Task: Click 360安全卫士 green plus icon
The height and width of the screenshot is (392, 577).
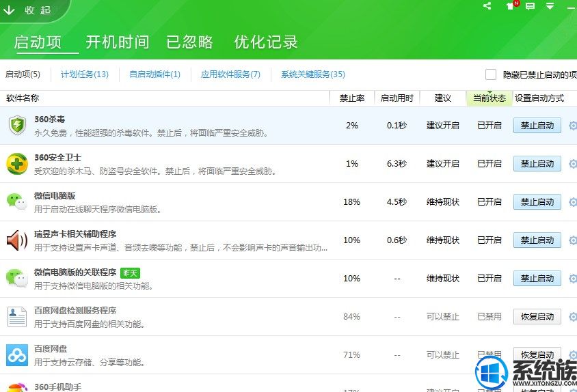Action: click(x=17, y=164)
